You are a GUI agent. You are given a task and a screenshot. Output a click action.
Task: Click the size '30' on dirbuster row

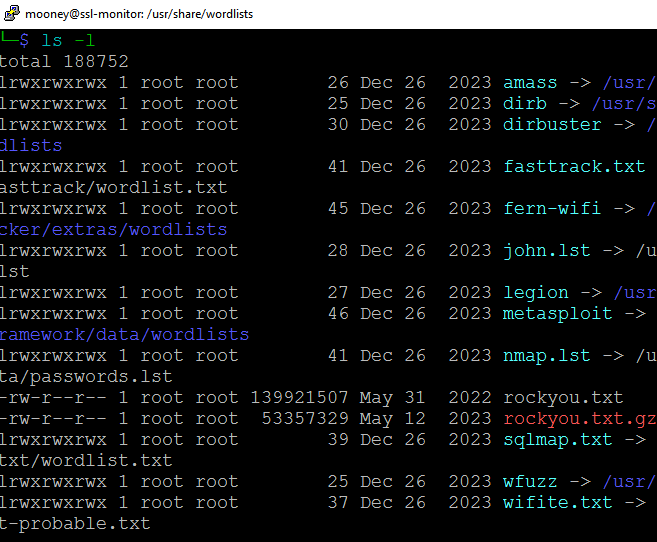coord(338,124)
